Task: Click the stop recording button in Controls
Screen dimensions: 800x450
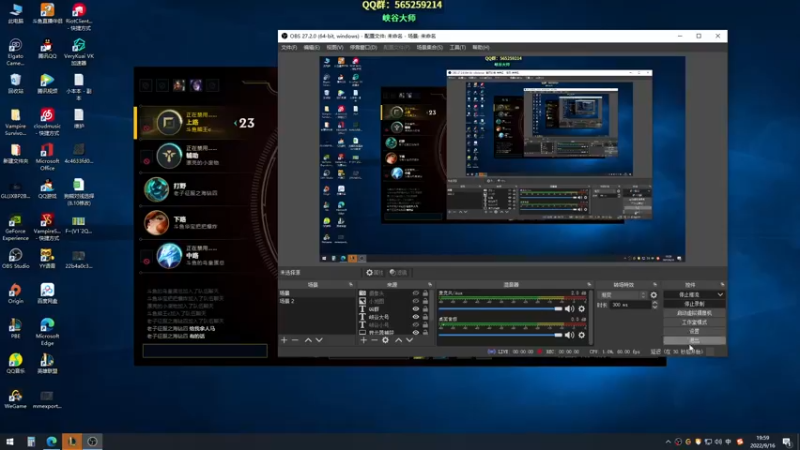Action: pyautogui.click(x=694, y=304)
